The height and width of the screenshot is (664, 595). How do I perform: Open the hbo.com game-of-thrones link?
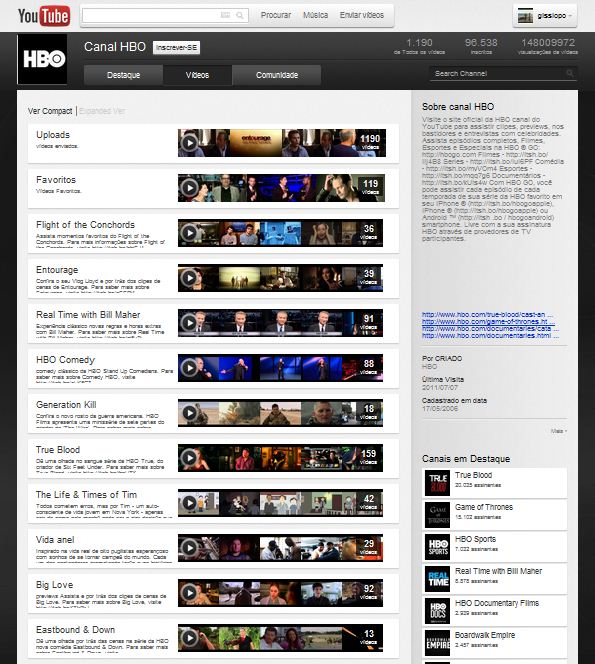pyautogui.click(x=488, y=321)
